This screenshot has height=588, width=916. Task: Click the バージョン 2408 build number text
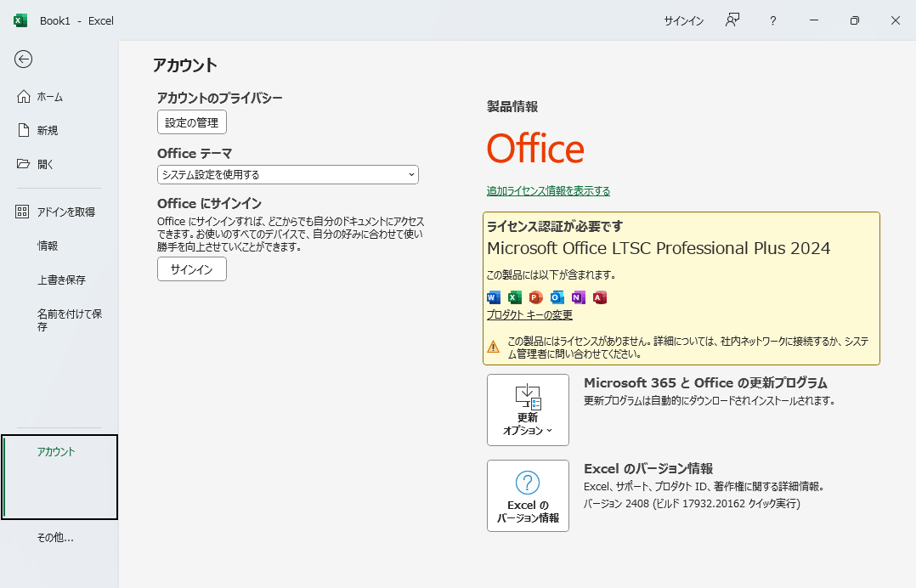tap(692, 503)
